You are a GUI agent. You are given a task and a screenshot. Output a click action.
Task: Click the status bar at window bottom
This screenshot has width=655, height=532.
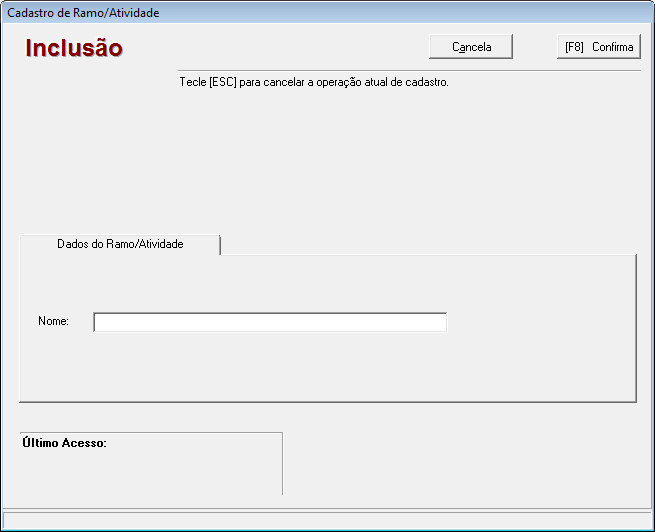327,520
